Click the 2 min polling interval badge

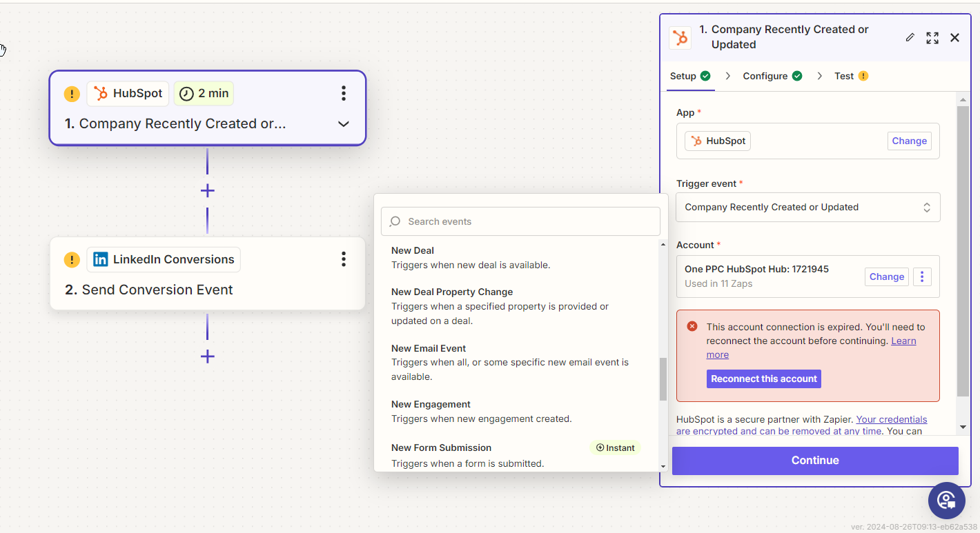[204, 93]
